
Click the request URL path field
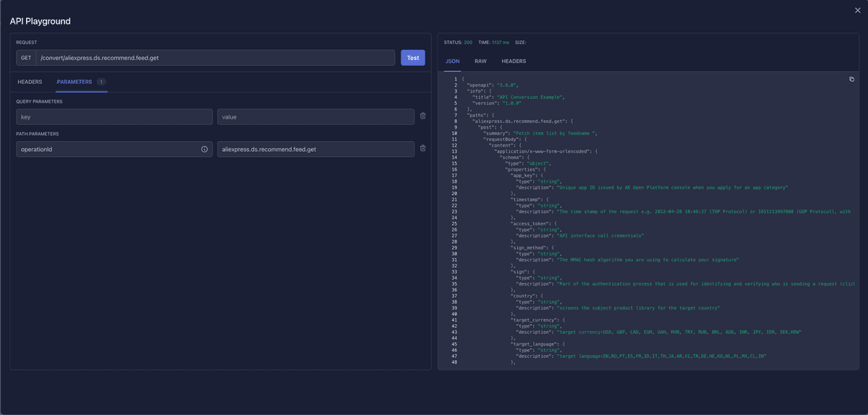(216, 58)
